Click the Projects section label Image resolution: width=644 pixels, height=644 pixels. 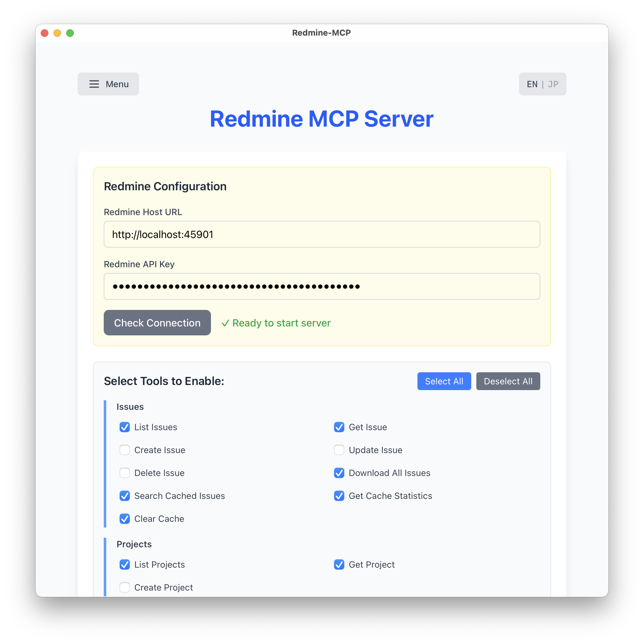134,544
